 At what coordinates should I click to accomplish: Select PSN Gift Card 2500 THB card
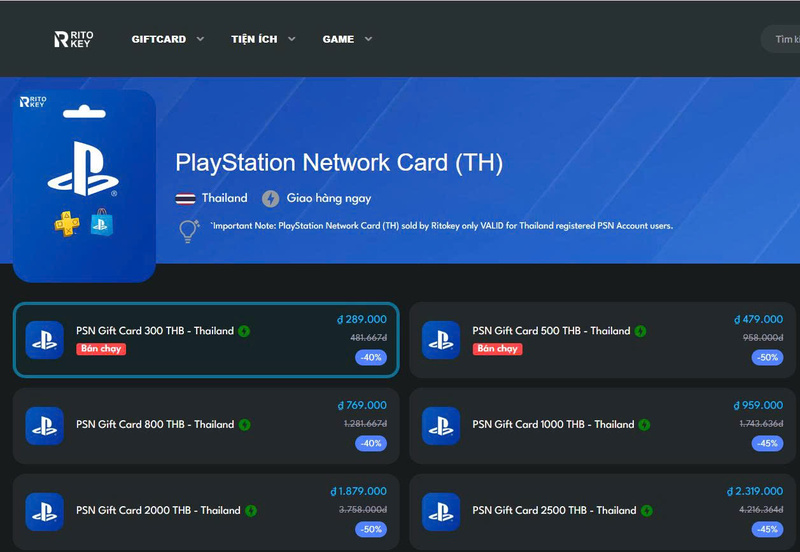[x=602, y=512]
